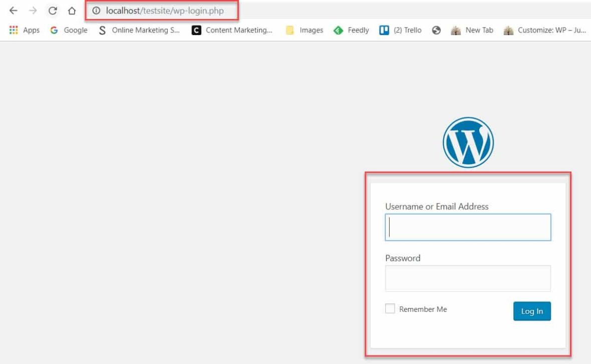Open the Feedly bookmark
Image resolution: width=591 pixels, height=364 pixels.
click(352, 30)
